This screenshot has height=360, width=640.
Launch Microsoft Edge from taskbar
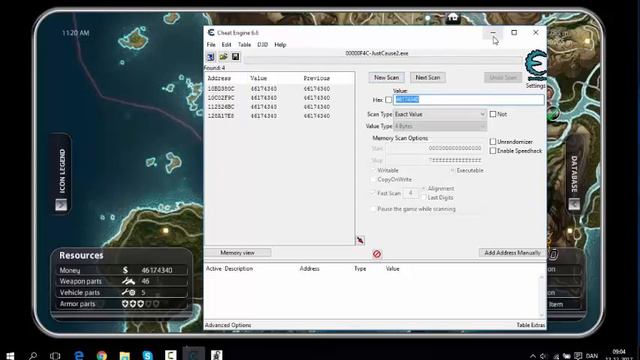pyautogui.click(x=79, y=356)
